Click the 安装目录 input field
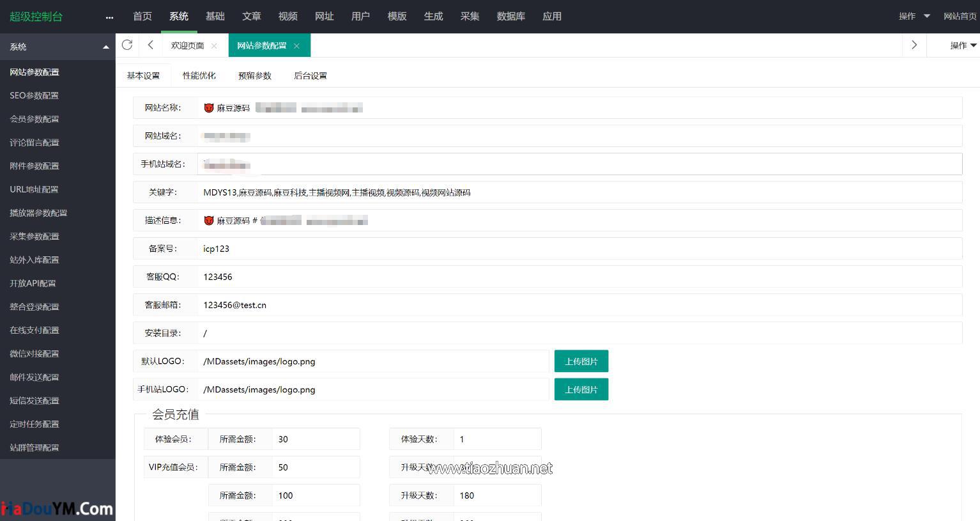The image size is (980, 521). [x=579, y=333]
